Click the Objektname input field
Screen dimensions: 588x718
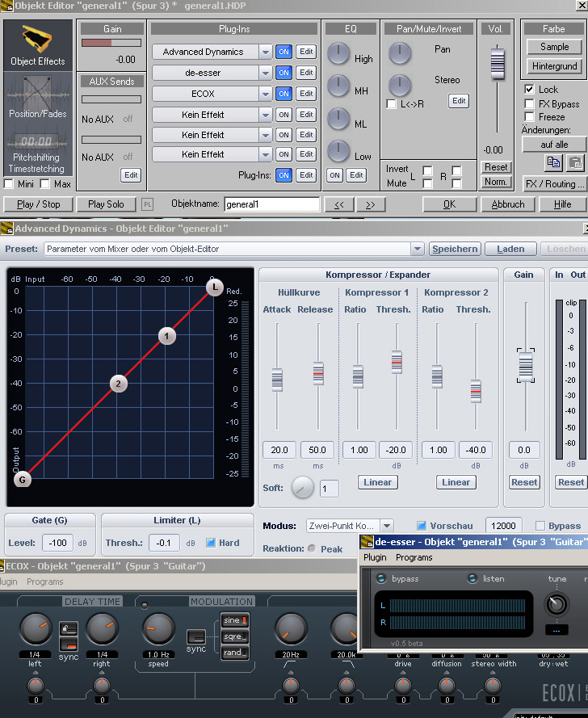click(271, 204)
